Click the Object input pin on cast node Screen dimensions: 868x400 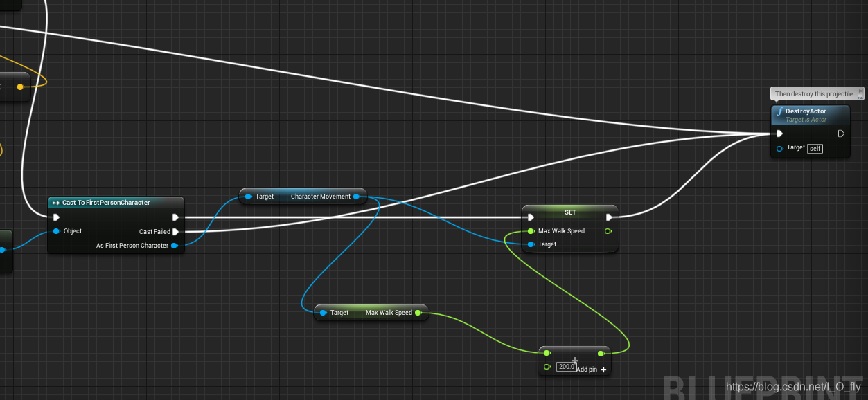56,231
